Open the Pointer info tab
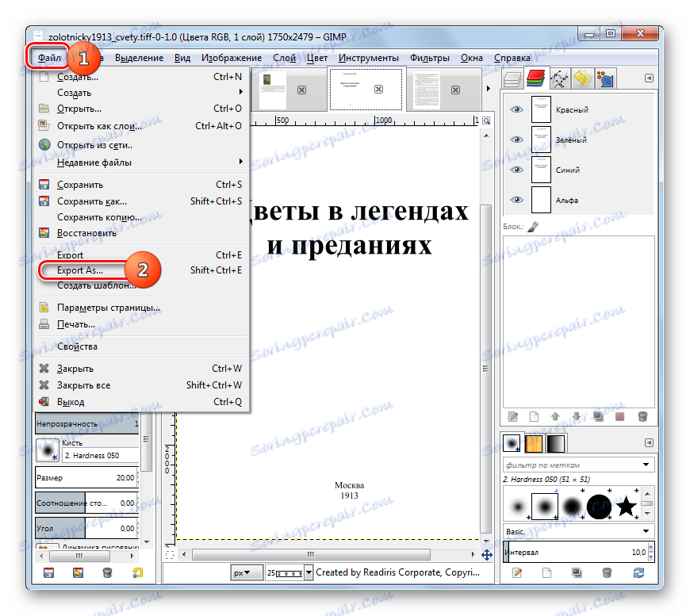The image size is (690, 616). point(605,79)
